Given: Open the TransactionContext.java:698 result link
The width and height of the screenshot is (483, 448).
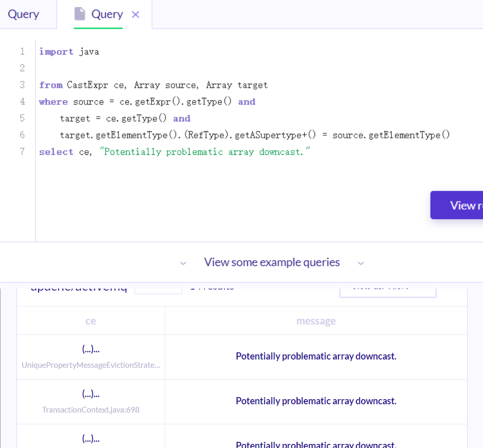Looking at the screenshot, I should click(x=91, y=410).
